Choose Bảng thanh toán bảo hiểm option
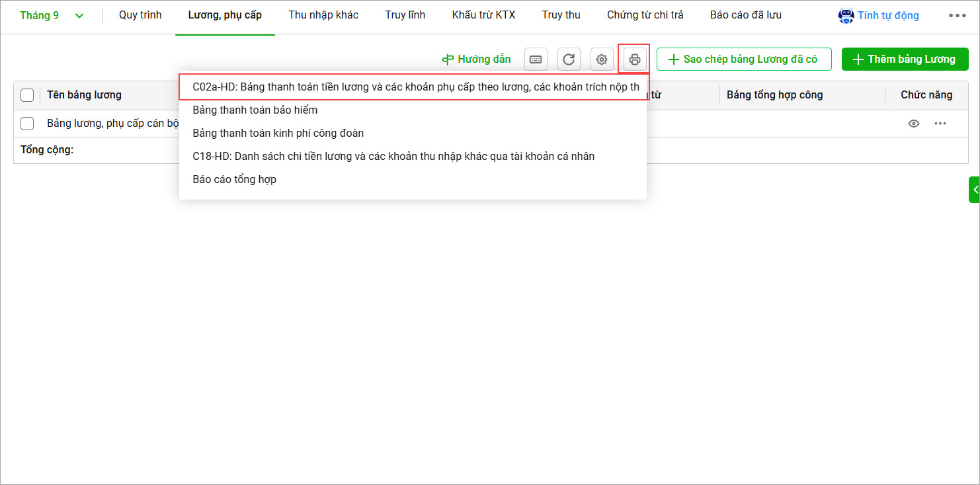The height and width of the screenshot is (485, 980). point(255,110)
